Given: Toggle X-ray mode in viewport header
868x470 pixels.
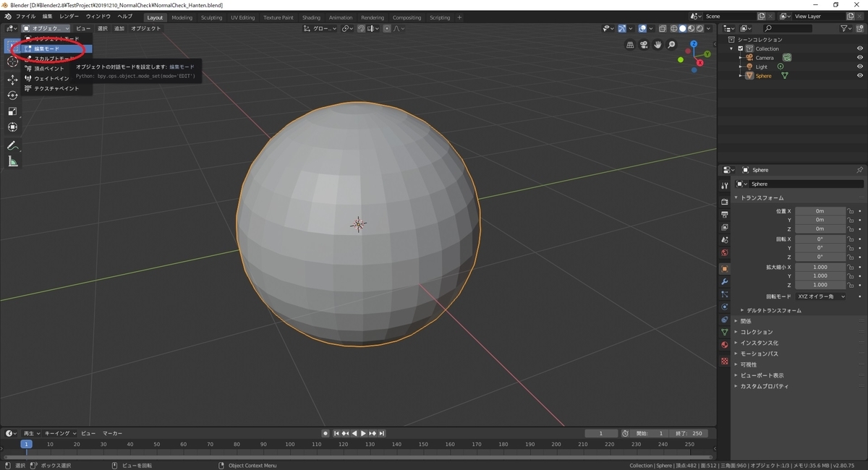Looking at the screenshot, I should [662, 28].
